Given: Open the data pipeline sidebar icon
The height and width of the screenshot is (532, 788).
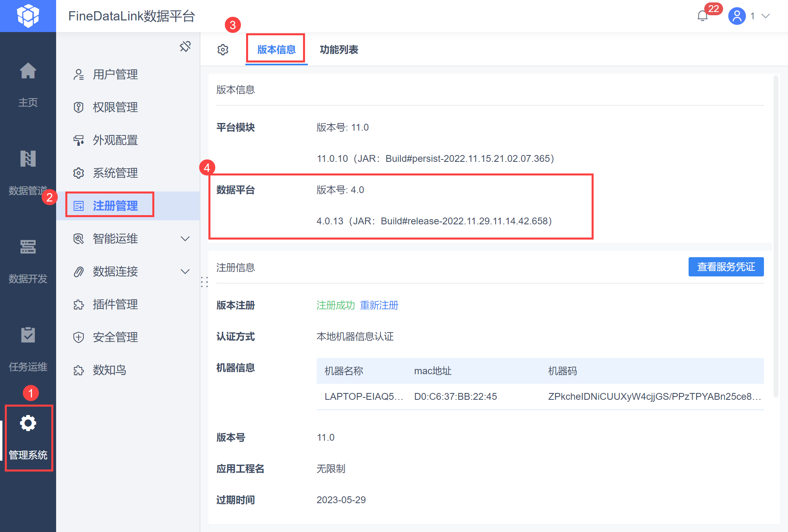Looking at the screenshot, I should click(x=28, y=159).
